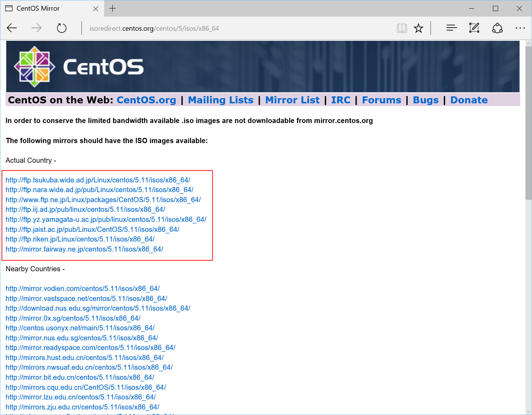The width and height of the screenshot is (532, 415).
Task: Add page to favorites with star icon
Action: [419, 28]
